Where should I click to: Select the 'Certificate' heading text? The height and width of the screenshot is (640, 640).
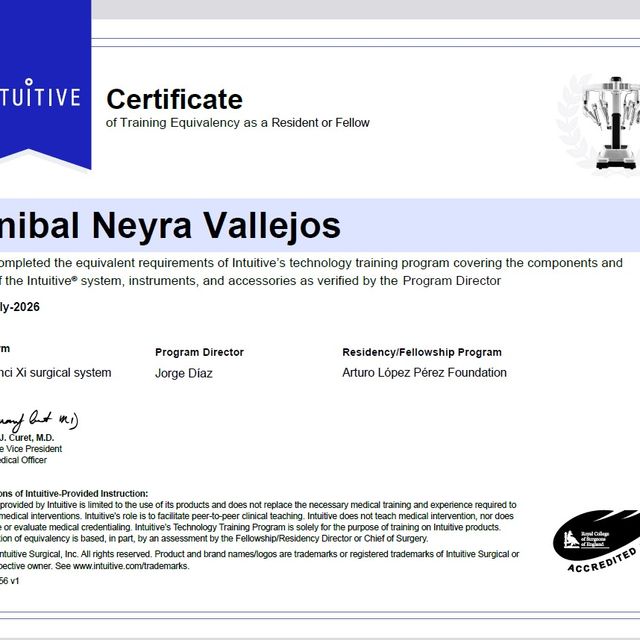[174, 99]
